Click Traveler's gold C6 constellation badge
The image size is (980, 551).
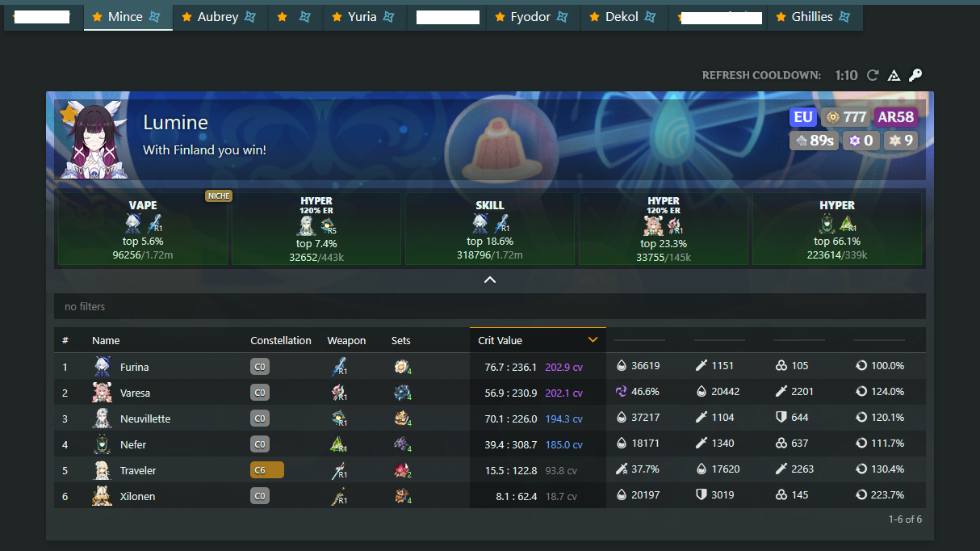coord(267,470)
